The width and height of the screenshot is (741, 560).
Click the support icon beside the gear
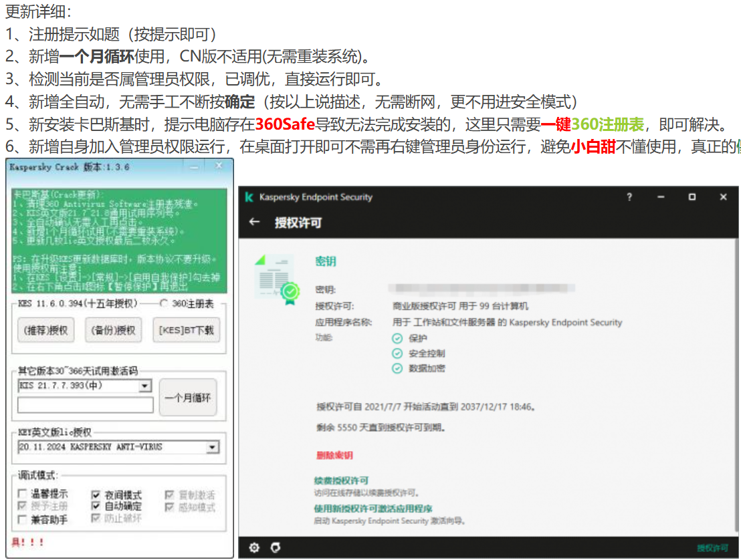tap(274, 547)
